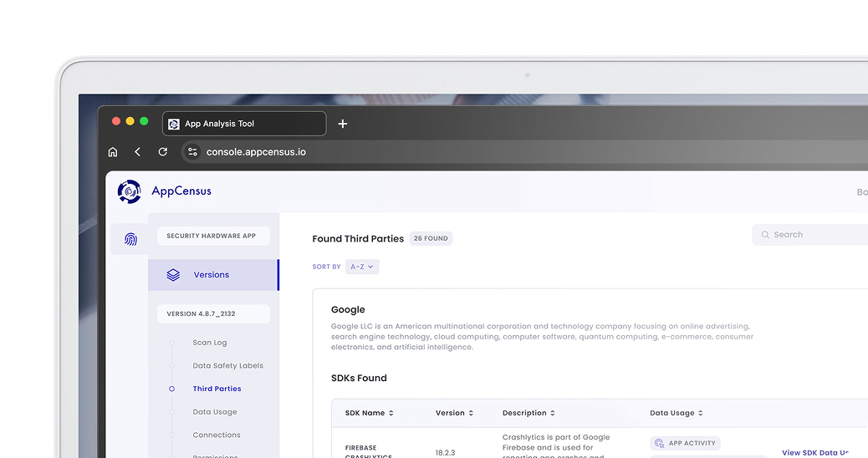Open the A-Z sort by dropdown
Screen dimensions: 868x458
point(362,267)
